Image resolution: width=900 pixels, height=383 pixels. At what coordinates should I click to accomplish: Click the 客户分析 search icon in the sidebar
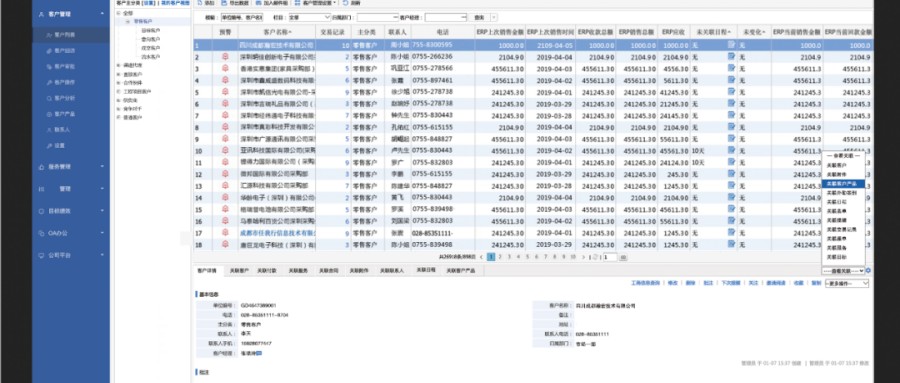click(x=49, y=98)
